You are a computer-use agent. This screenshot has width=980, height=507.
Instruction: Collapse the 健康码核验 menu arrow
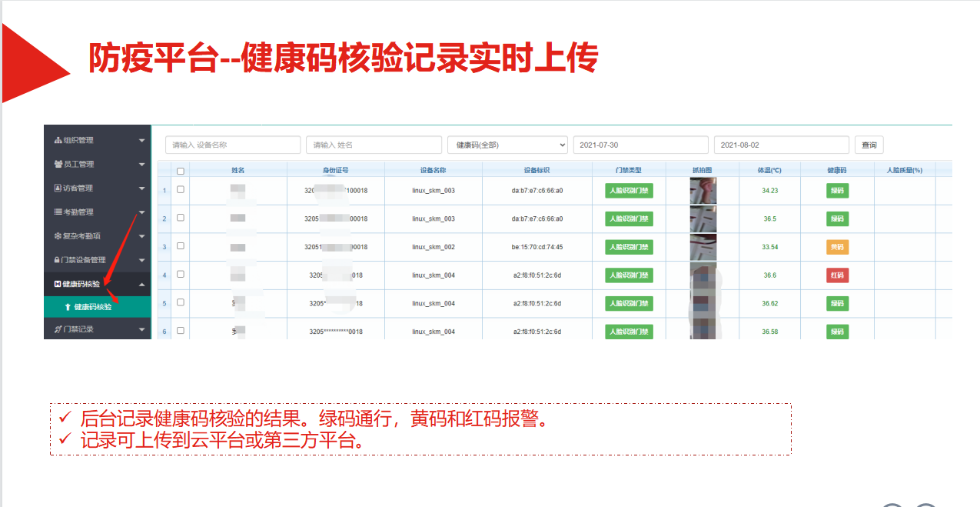click(x=141, y=284)
